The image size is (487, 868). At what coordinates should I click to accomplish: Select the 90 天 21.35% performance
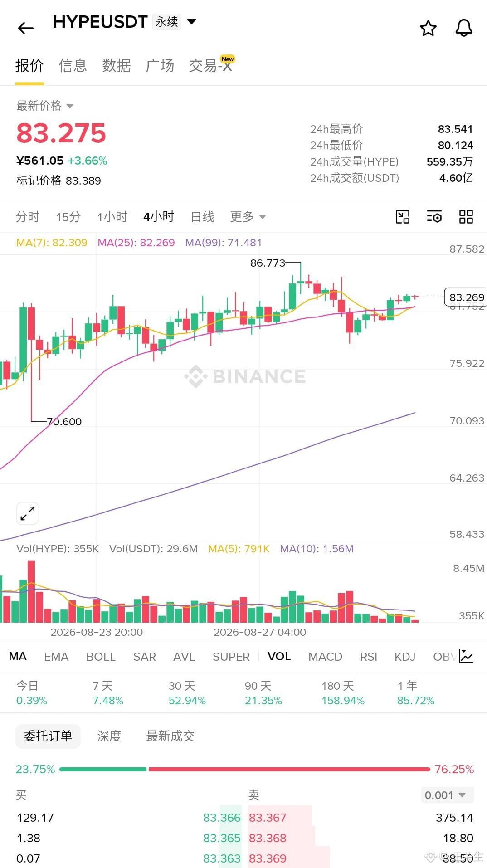coord(263,693)
